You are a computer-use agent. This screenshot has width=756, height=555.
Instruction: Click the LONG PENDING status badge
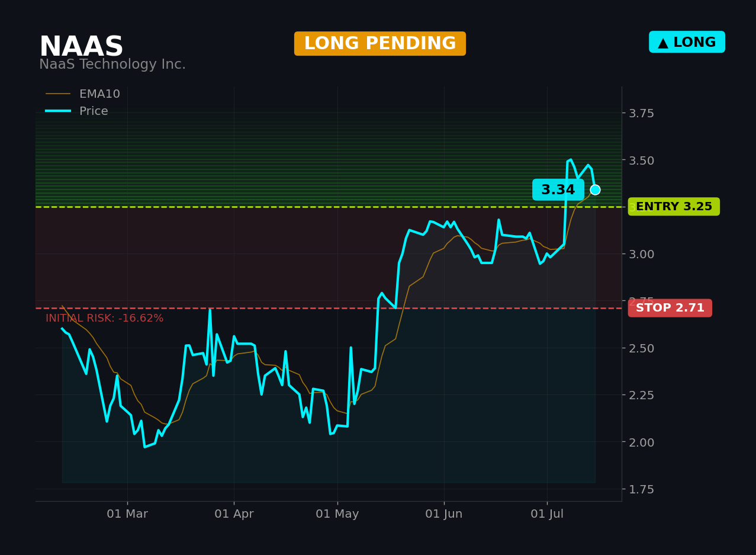[x=380, y=44]
